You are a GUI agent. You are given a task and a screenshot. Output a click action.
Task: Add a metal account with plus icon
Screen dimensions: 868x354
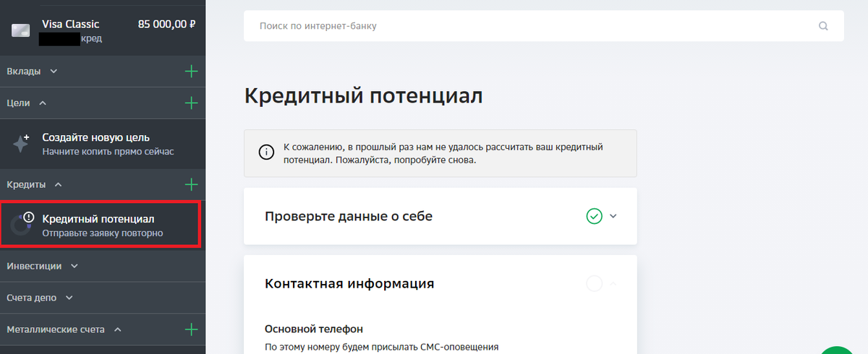191,329
